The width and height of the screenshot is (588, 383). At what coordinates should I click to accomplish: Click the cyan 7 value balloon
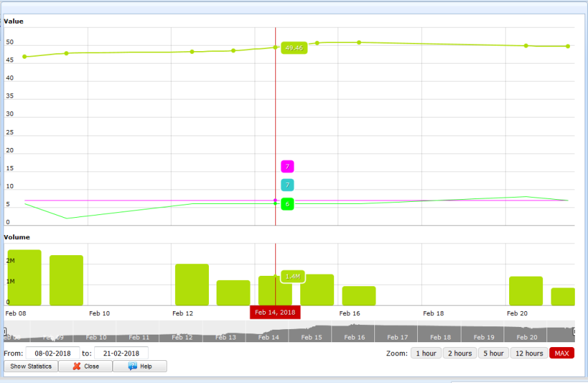(x=288, y=185)
